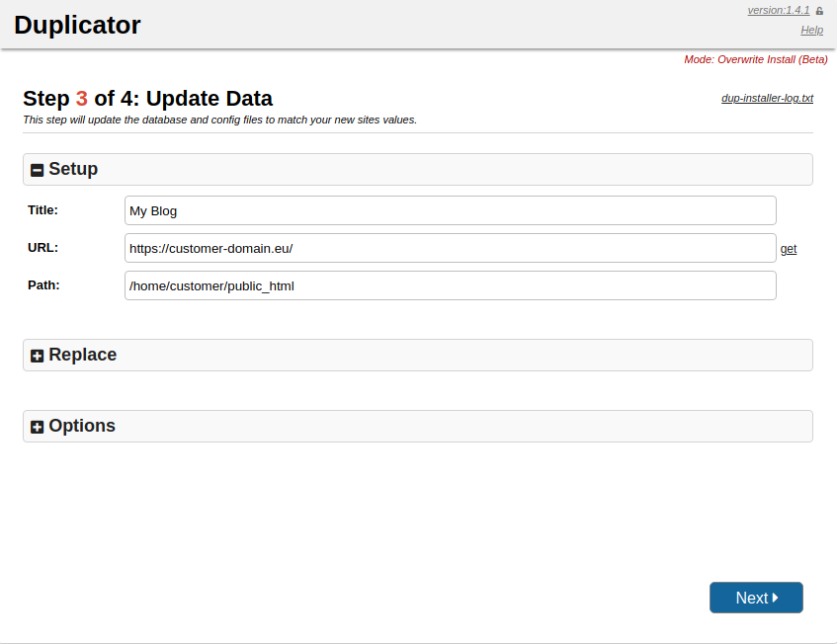Screen dimensions: 837x644
Task: Open the Replace section header bar
Action: tap(417, 355)
